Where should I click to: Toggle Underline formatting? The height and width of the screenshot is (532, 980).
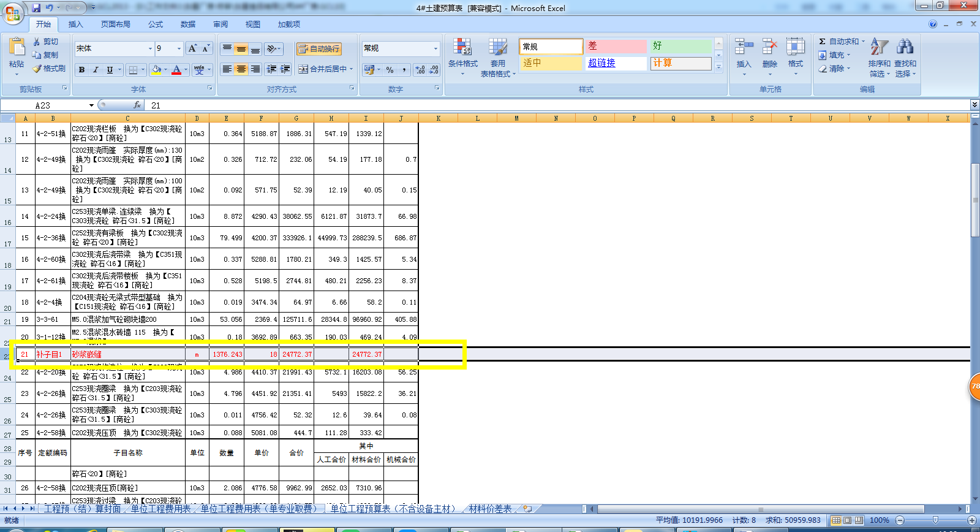(110, 70)
